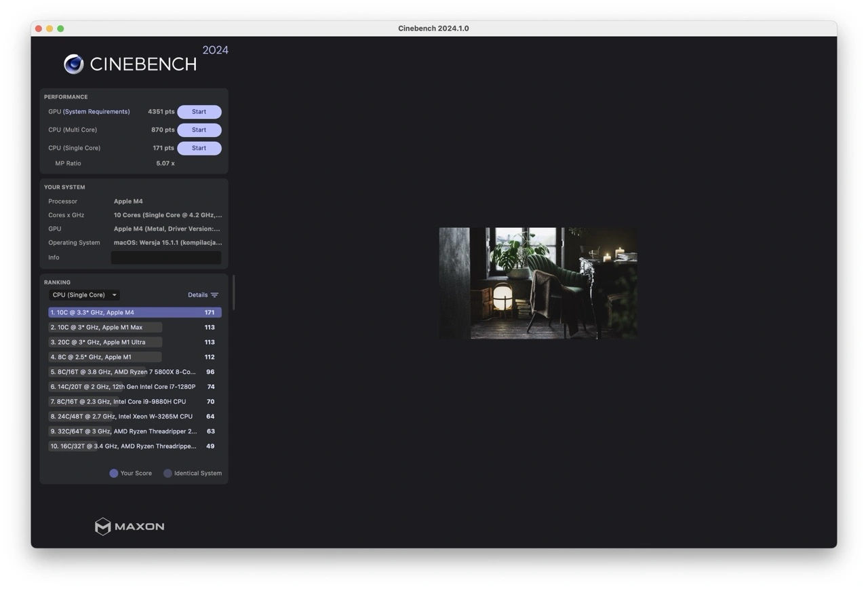The image size is (868, 589).
Task: Click the Your Score legend color dot
Action: click(114, 474)
